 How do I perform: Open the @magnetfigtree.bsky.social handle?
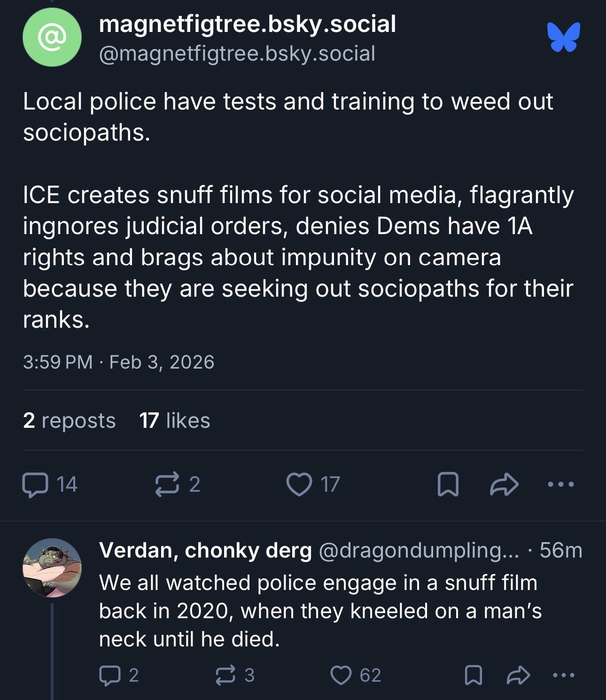click(x=237, y=53)
